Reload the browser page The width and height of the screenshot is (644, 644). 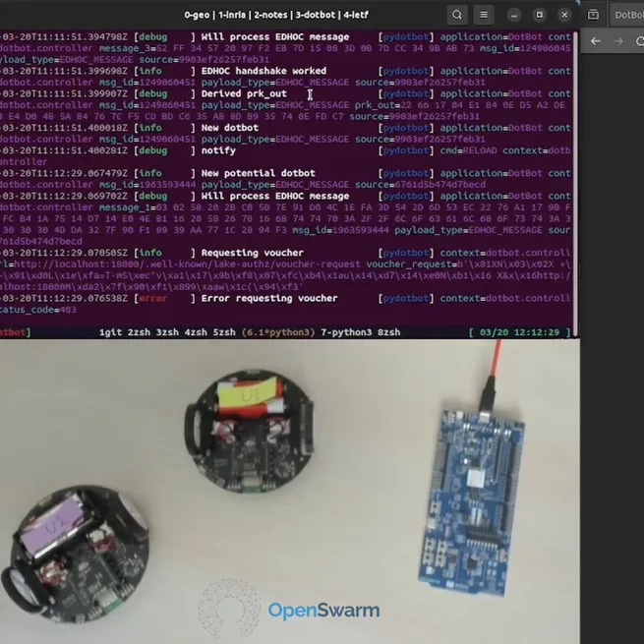[639, 41]
